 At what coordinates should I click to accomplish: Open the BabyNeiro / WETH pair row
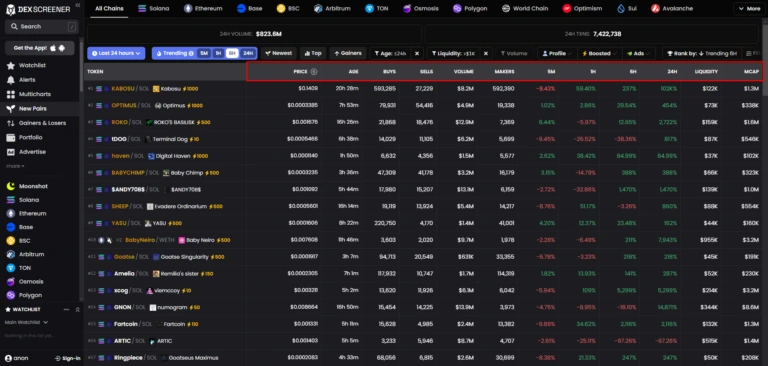423,240
